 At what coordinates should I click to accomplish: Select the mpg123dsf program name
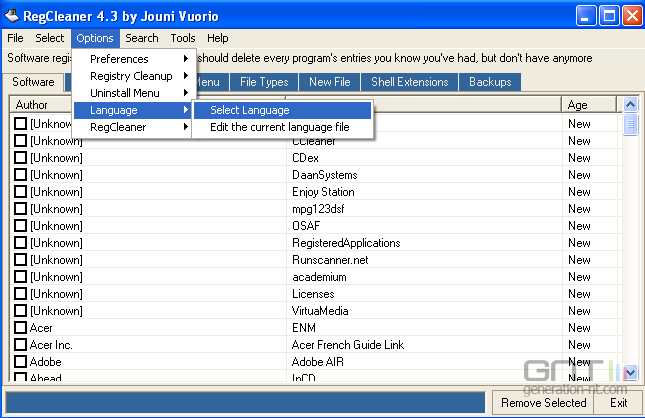(318, 209)
